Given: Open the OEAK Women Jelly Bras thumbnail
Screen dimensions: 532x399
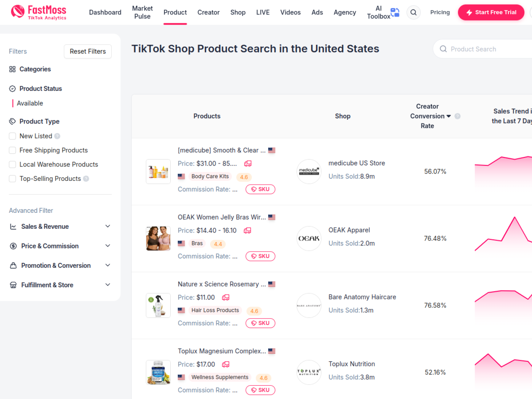Looking at the screenshot, I should coord(158,238).
